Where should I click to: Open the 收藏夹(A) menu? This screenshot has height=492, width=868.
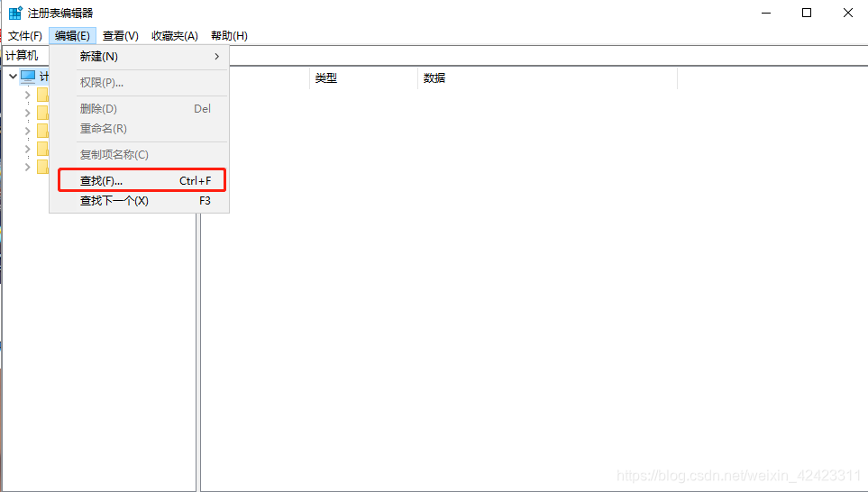[x=174, y=36]
